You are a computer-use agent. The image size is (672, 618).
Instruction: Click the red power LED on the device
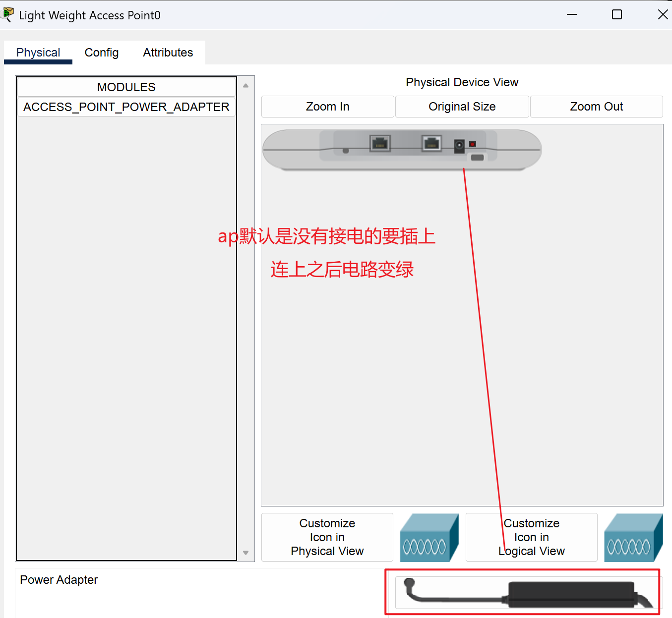(x=473, y=144)
